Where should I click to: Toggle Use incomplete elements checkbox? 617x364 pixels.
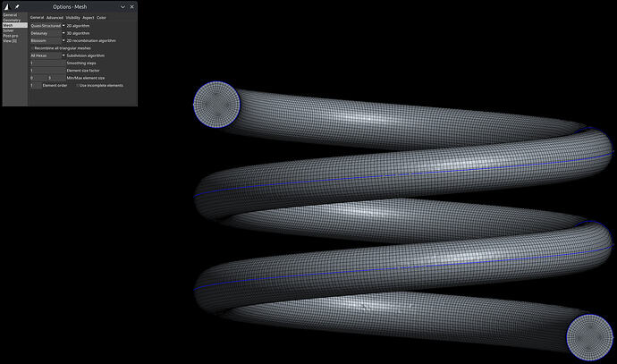tap(77, 85)
